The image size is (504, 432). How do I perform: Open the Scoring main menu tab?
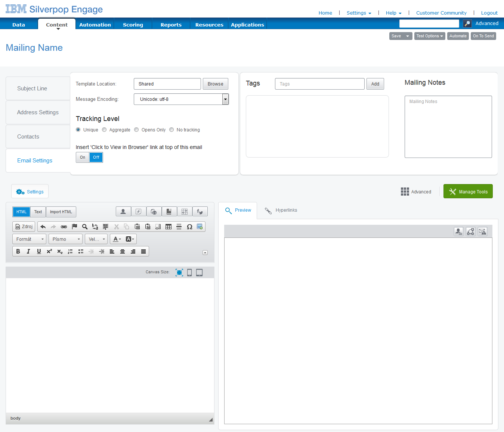coord(133,25)
